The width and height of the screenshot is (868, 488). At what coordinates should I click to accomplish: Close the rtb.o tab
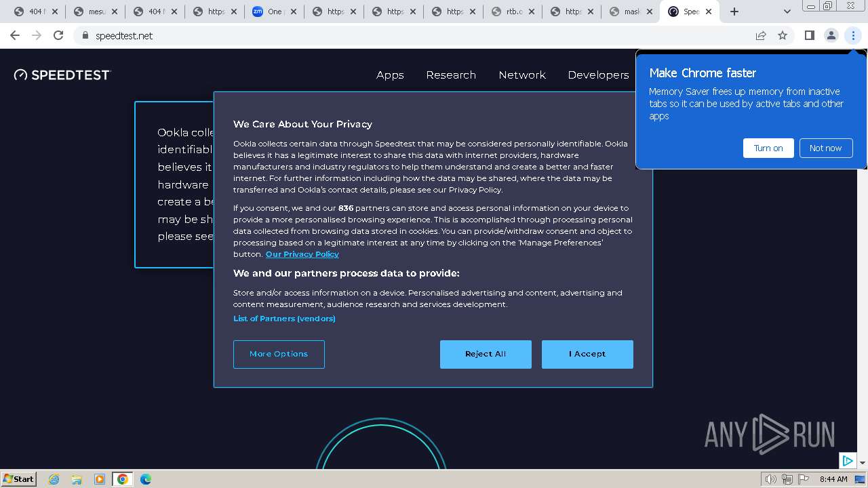tap(532, 12)
